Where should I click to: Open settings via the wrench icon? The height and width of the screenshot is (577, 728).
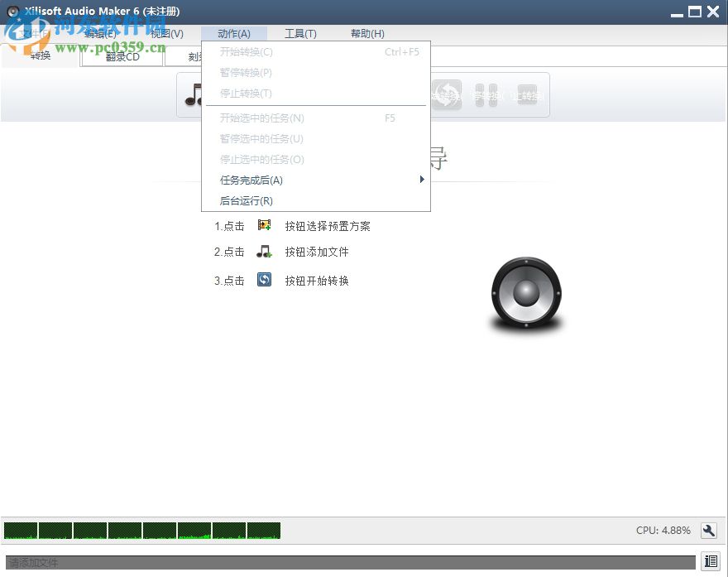click(x=709, y=531)
